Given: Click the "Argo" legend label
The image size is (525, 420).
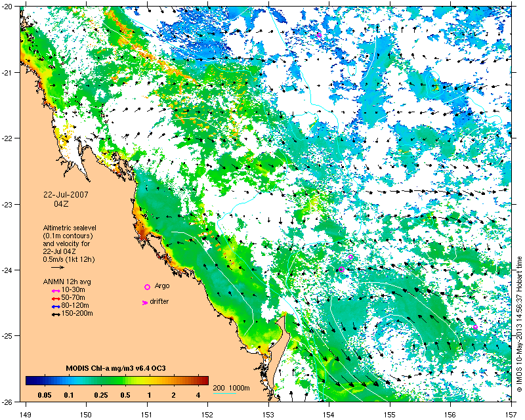Looking at the screenshot, I should coord(162,286).
